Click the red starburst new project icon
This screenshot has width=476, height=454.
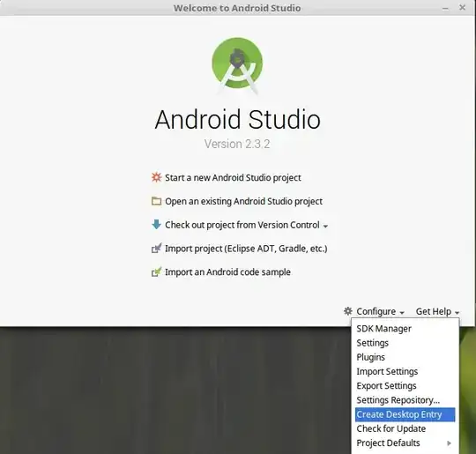click(156, 177)
